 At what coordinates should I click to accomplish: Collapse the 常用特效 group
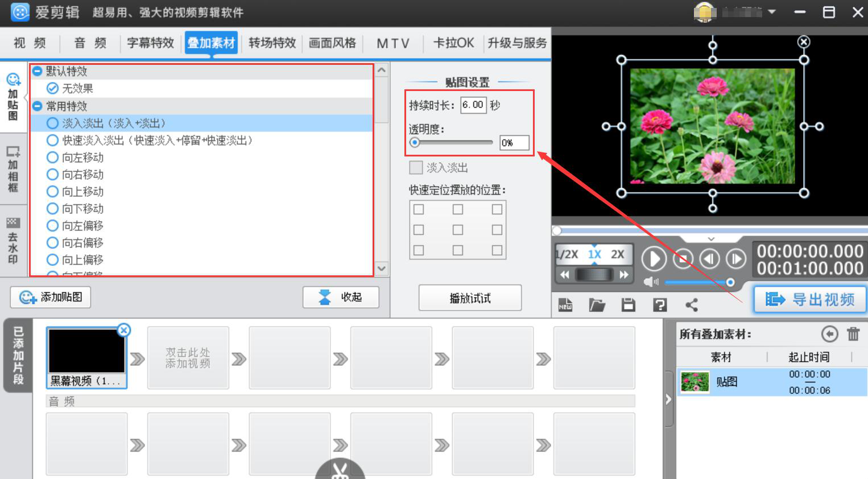[x=38, y=106]
